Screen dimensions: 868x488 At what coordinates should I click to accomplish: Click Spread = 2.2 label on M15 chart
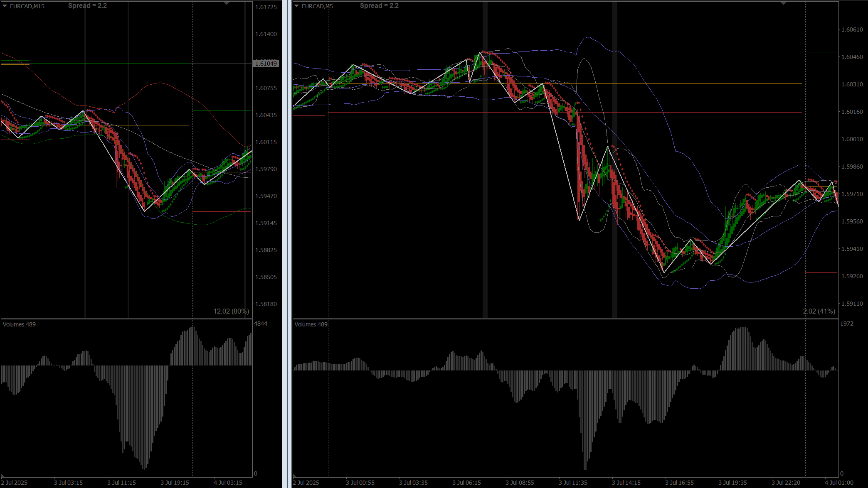[87, 6]
